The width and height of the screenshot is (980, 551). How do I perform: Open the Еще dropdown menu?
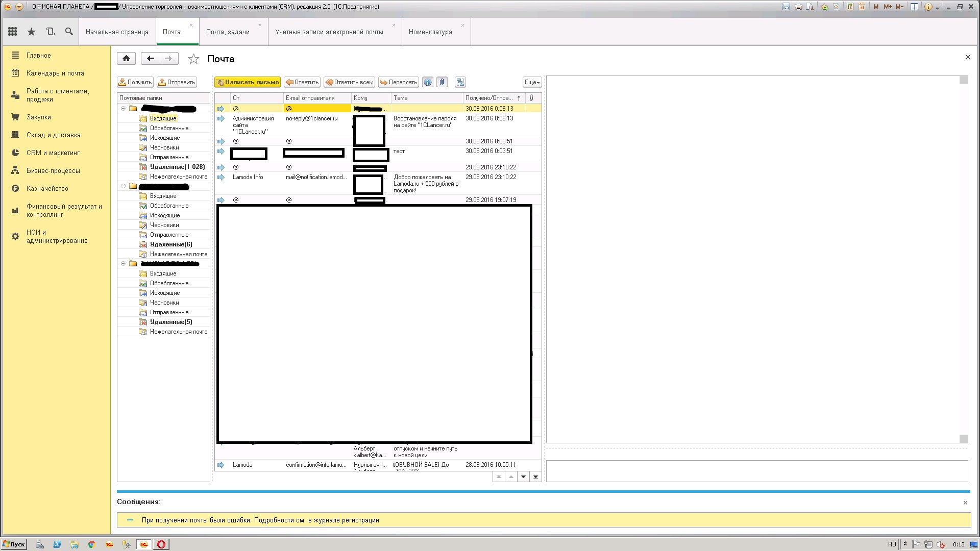pyautogui.click(x=532, y=82)
